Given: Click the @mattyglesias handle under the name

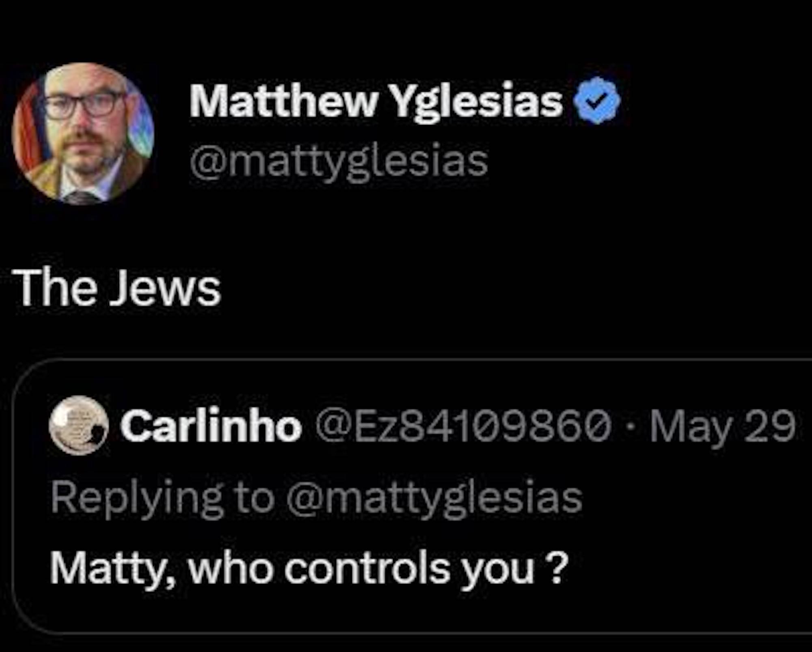Looking at the screenshot, I should (339, 162).
